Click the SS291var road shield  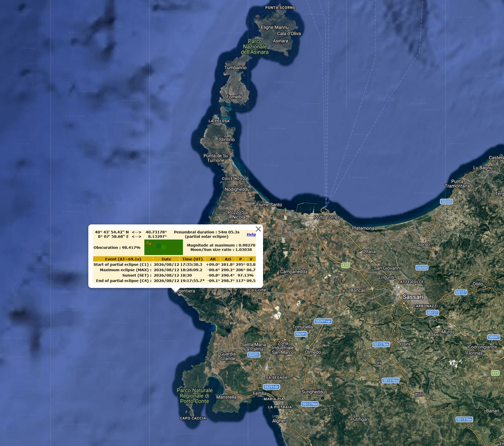[323, 321]
